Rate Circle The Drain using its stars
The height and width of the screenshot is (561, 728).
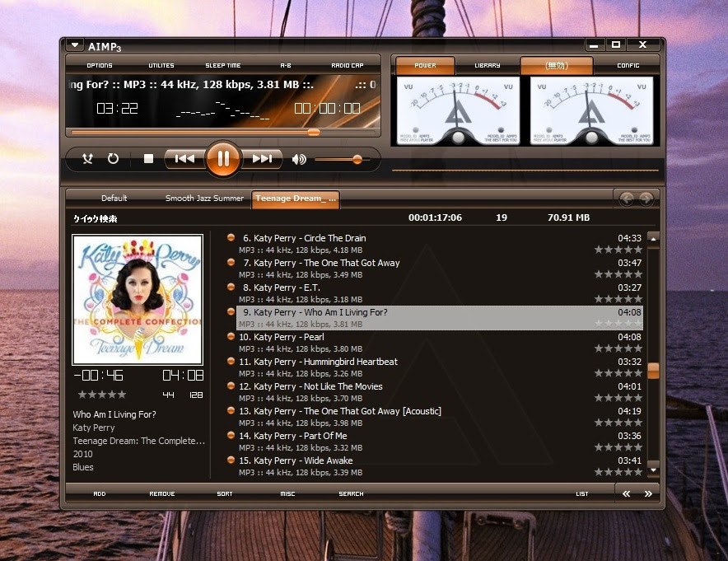point(618,250)
